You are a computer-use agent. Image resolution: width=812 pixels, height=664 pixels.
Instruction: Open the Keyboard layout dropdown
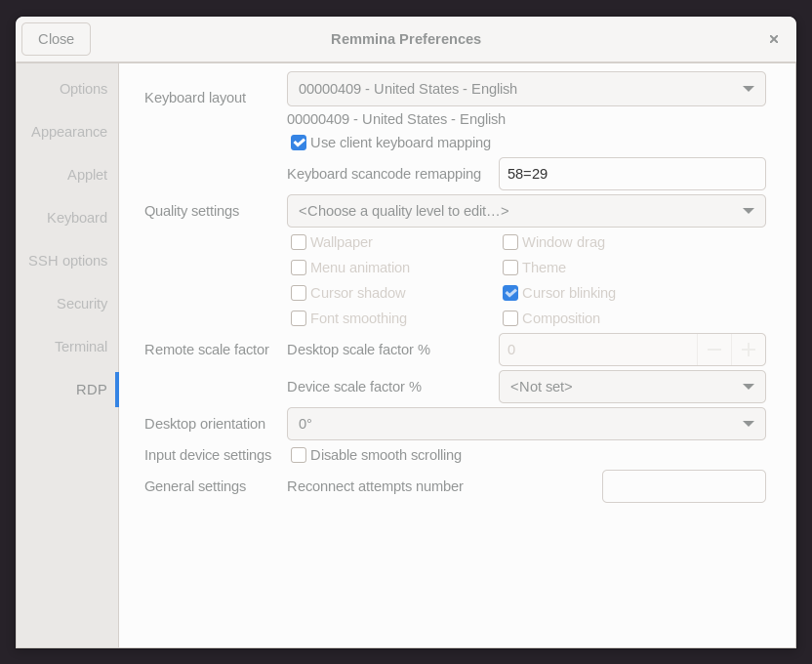pos(526,89)
